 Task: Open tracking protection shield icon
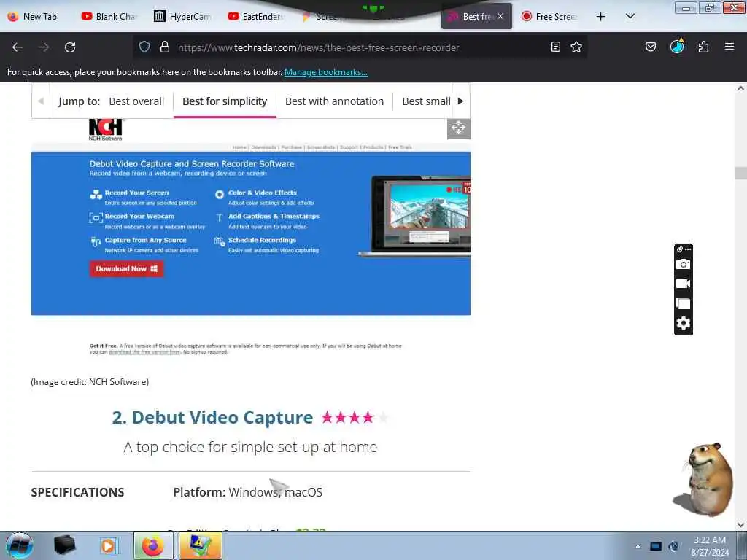tap(144, 47)
